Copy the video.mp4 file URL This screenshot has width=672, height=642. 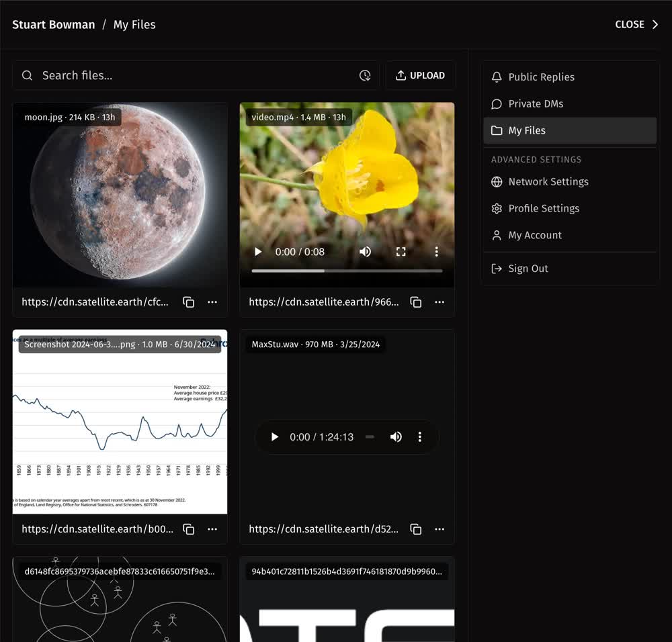tap(416, 302)
